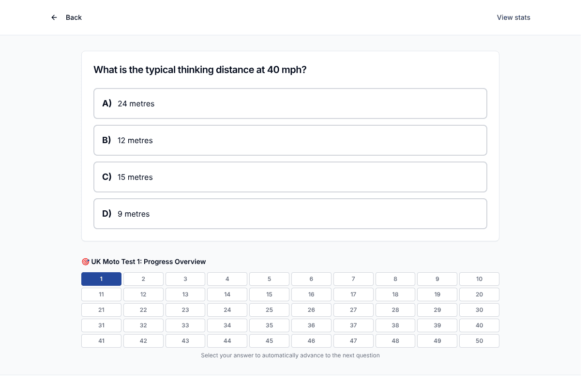The height and width of the screenshot is (382, 588).
Task: Navigate to question 33
Action: tap(185, 325)
